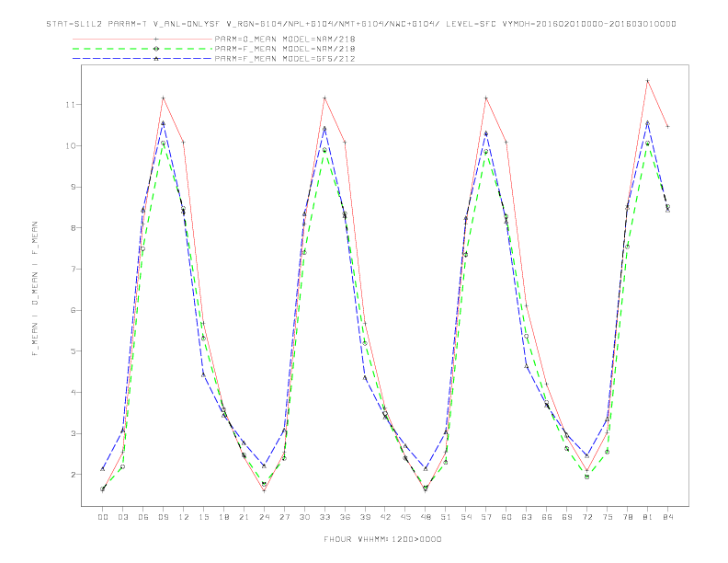
Task: Click x-axis forecast hour label 33
Action: click(324, 517)
